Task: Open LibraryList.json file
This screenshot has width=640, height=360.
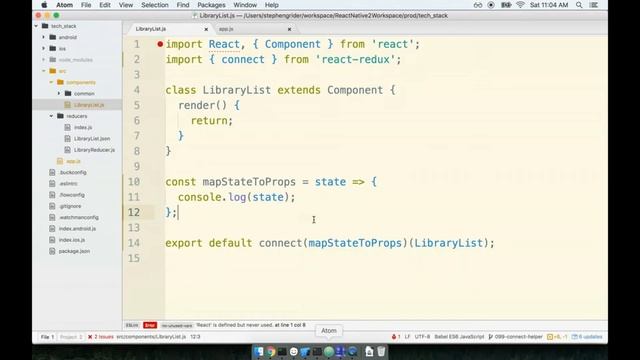Action: point(92,139)
